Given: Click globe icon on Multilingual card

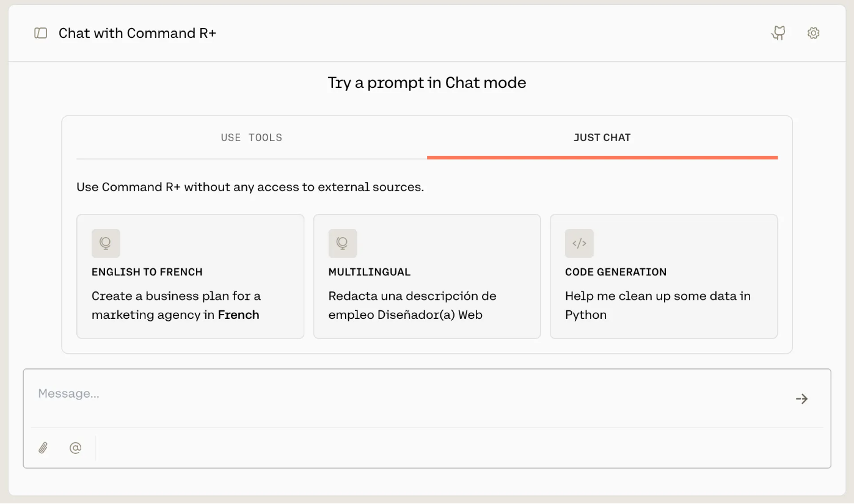Looking at the screenshot, I should pyautogui.click(x=343, y=243).
